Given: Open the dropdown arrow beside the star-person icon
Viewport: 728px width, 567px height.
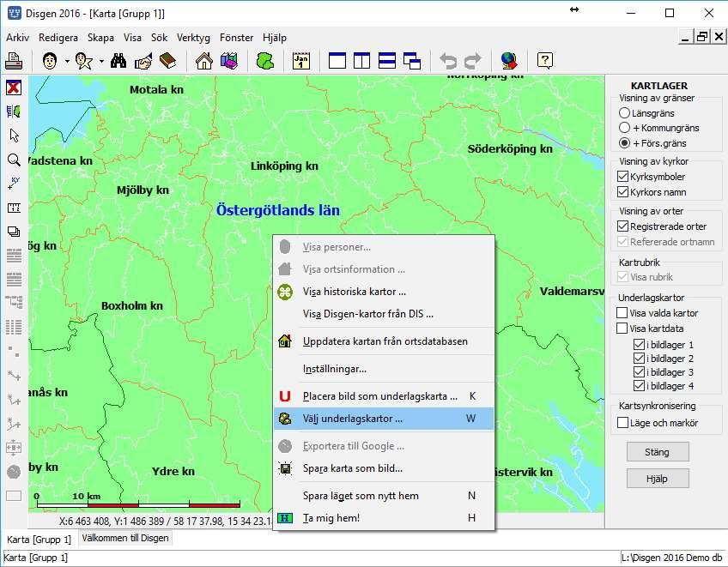Looking at the screenshot, I should point(101,61).
